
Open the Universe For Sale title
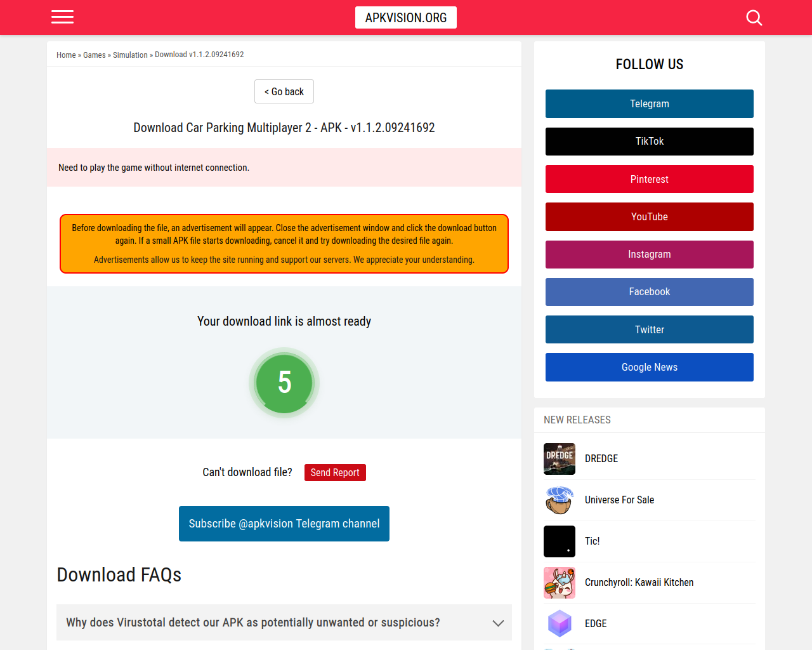pyautogui.click(x=619, y=500)
